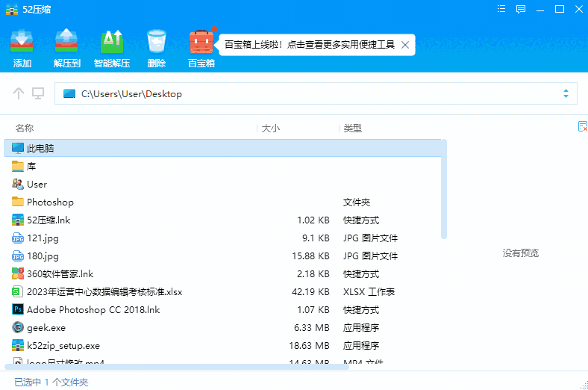Click the 添加 (Add) toolbar icon
The image size is (588, 390).
[x=22, y=41]
